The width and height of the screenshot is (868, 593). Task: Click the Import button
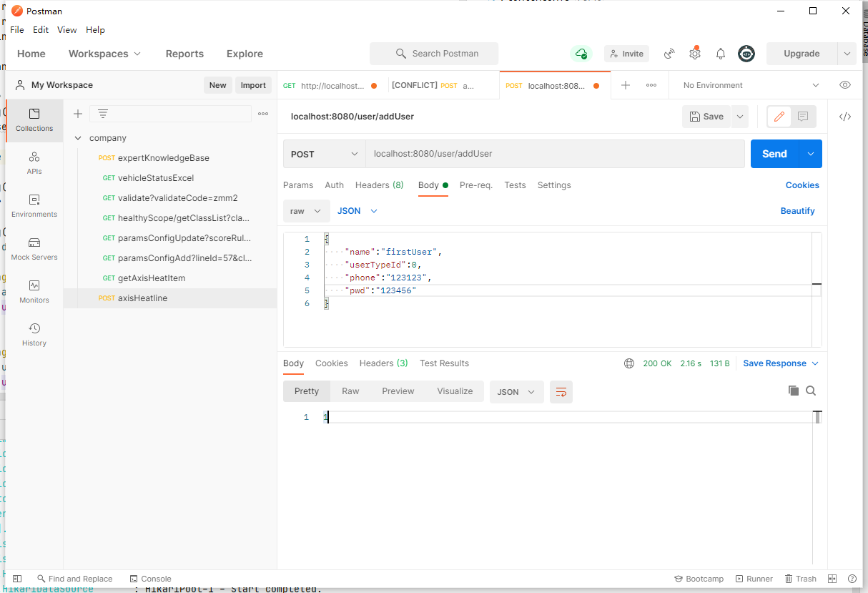tap(253, 85)
